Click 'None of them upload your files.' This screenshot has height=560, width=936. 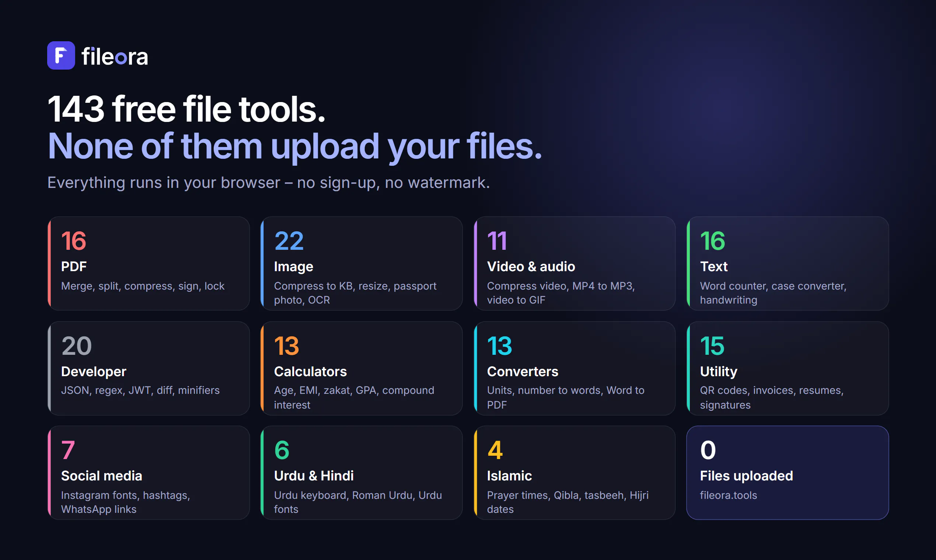(x=295, y=147)
